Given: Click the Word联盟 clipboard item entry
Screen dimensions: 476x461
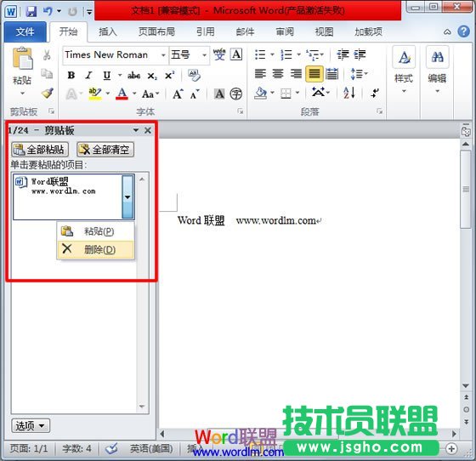Looking at the screenshot, I should click(x=67, y=196).
